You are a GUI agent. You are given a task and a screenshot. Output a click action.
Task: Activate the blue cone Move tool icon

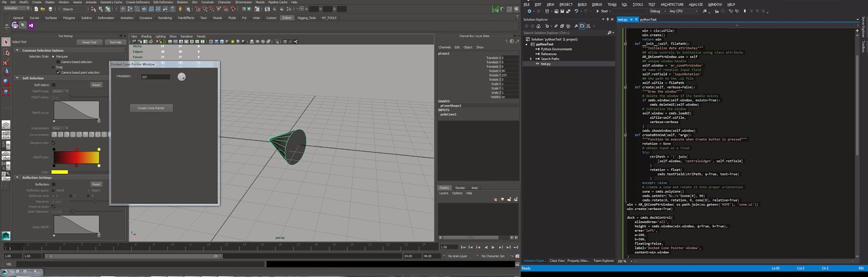click(x=5, y=72)
